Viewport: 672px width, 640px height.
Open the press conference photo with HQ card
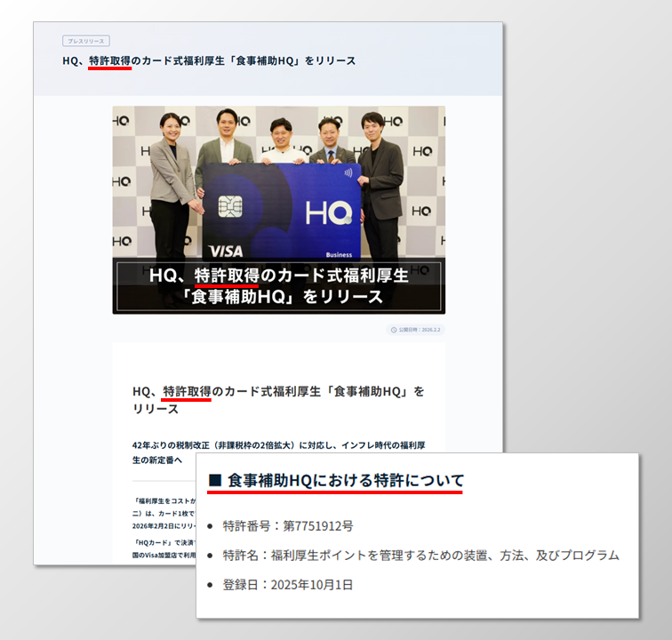[x=278, y=210]
